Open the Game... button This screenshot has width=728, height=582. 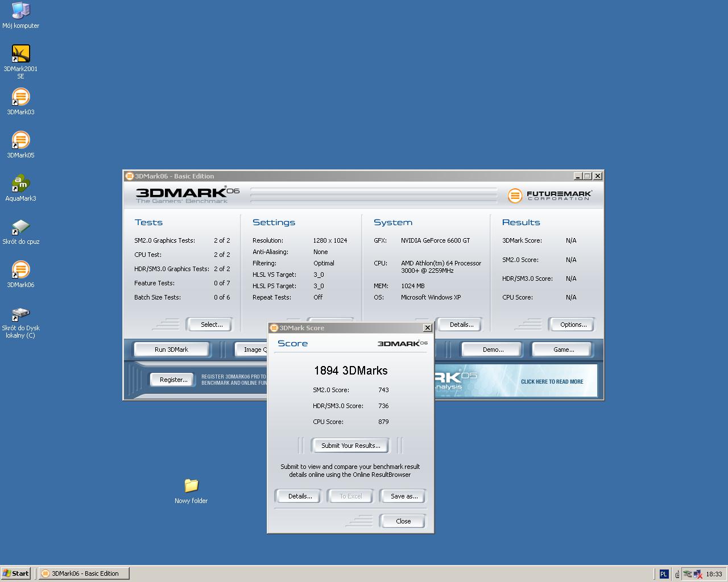click(x=563, y=350)
